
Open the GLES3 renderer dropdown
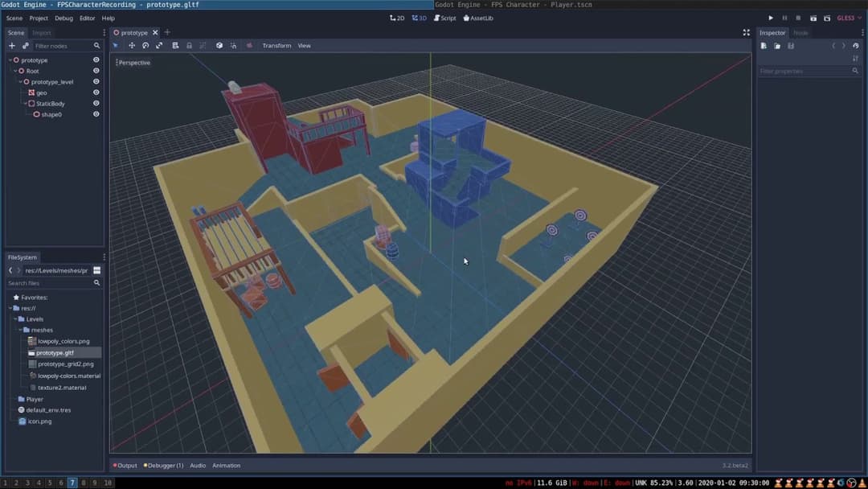[847, 17]
